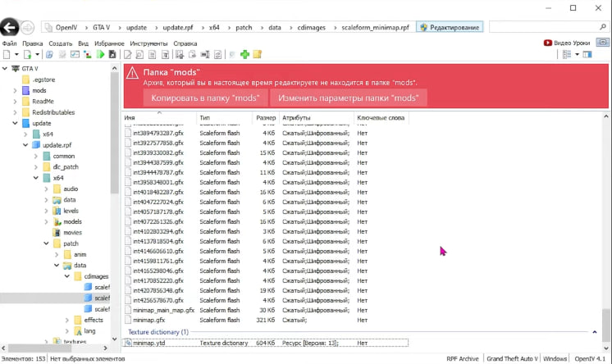Click the update.rpf breadcrumb segment
Image resolution: width=612 pixels, height=364 pixels.
[178, 27]
